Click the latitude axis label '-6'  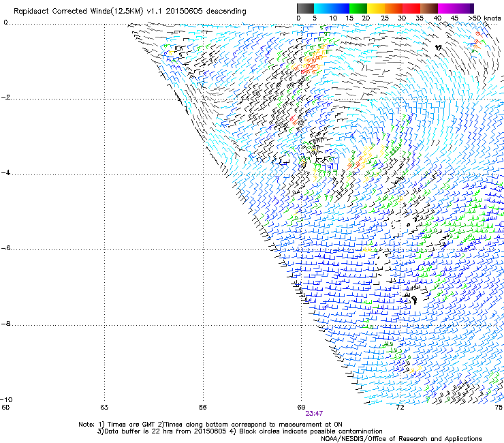[x=6, y=248]
